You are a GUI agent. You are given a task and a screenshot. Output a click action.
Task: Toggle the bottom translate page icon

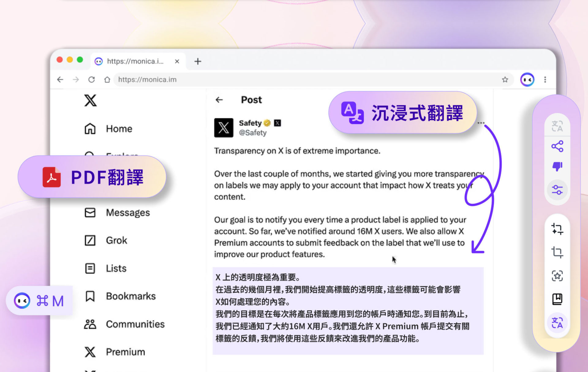(x=557, y=323)
